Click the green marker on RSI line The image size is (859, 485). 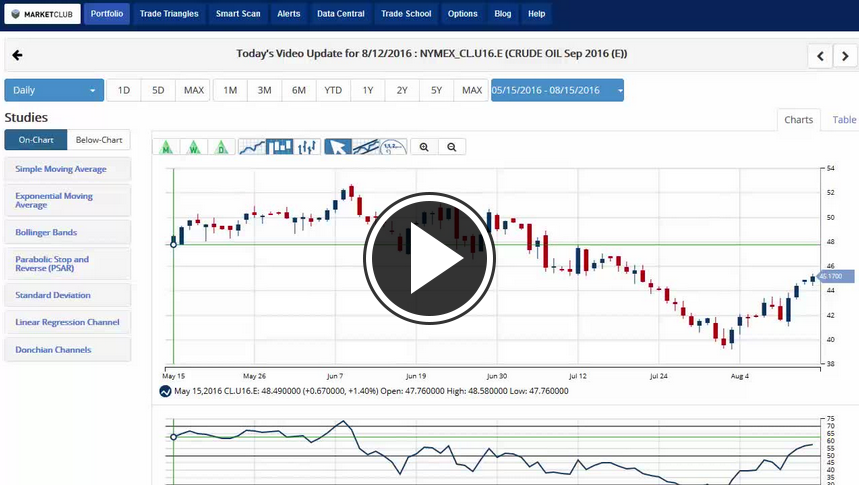coord(174,437)
